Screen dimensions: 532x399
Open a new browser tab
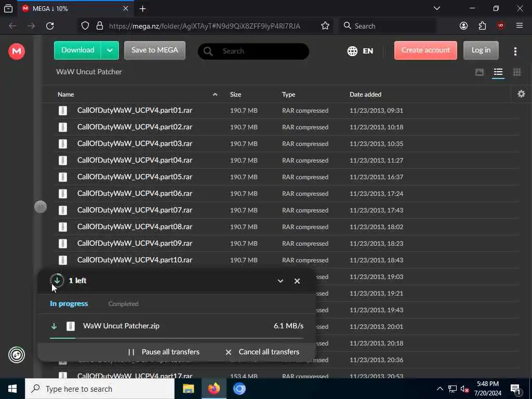142,9
